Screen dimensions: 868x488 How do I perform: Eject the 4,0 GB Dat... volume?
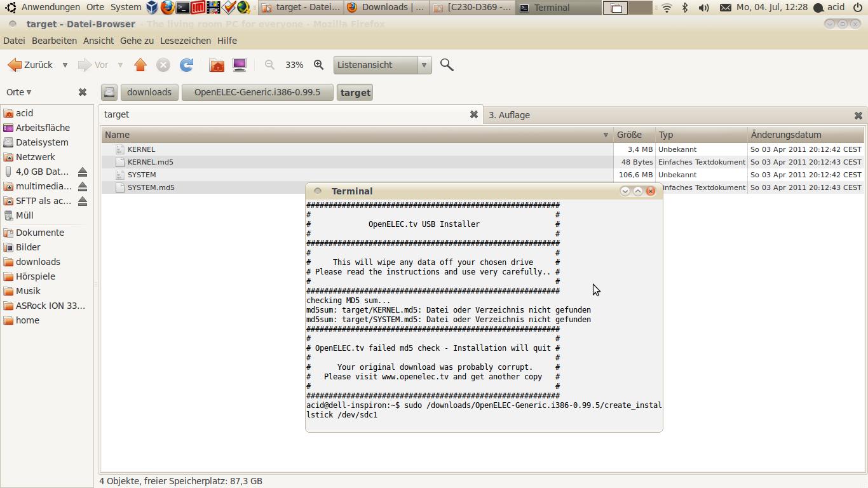(83, 172)
